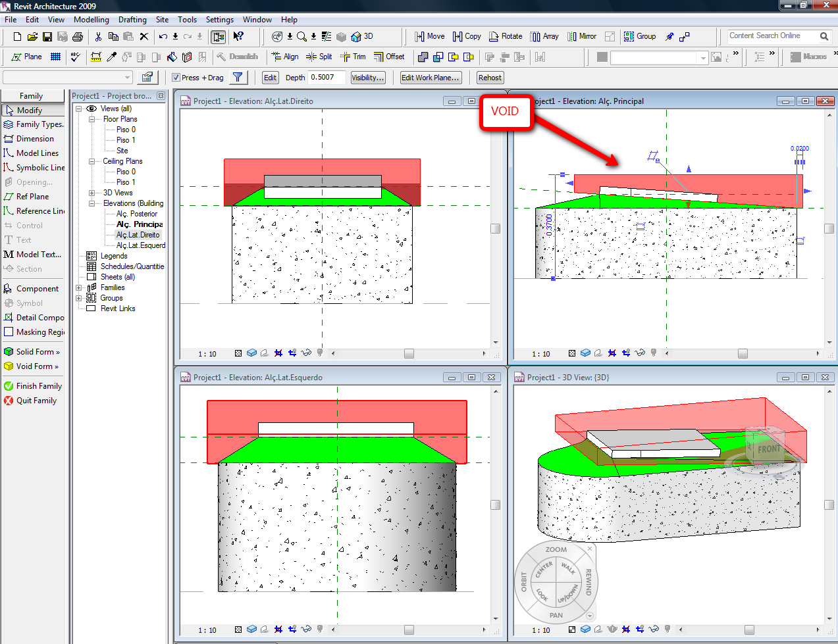Image resolution: width=838 pixels, height=644 pixels.
Task: Expand the Families node
Action: coord(78,287)
